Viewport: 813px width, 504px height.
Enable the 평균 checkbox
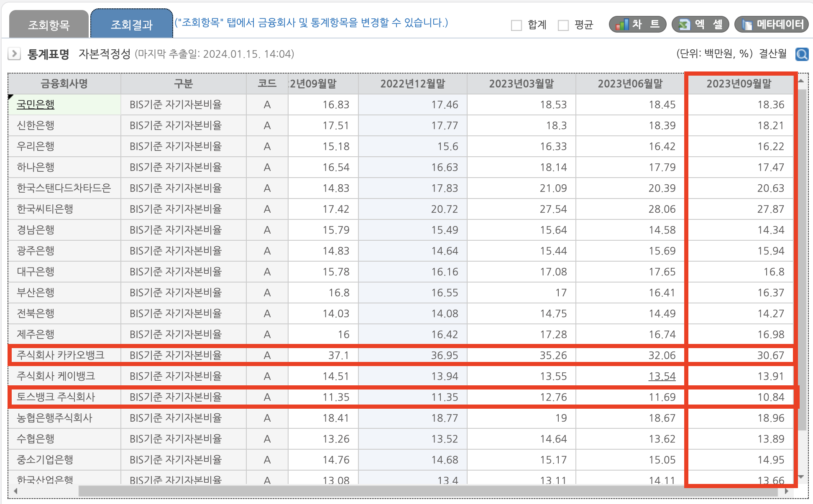(x=564, y=25)
